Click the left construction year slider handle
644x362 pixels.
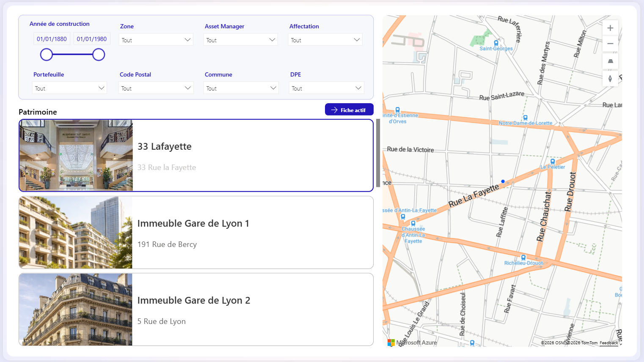(47, 55)
